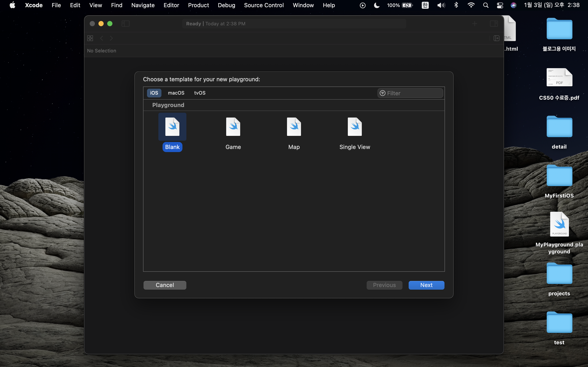The image size is (588, 367).
Task: Open the related items grid icon
Action: 90,38
